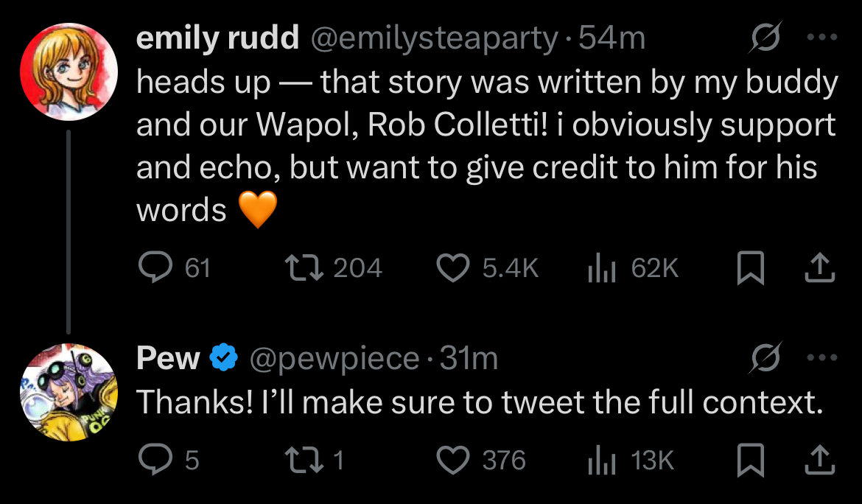Viewport: 862px width, 504px height.
Task: Visit the @pewpiece handle link
Action: tap(334, 360)
